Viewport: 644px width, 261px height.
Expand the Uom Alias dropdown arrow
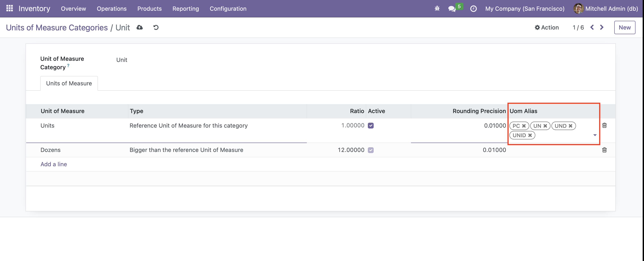595,135
